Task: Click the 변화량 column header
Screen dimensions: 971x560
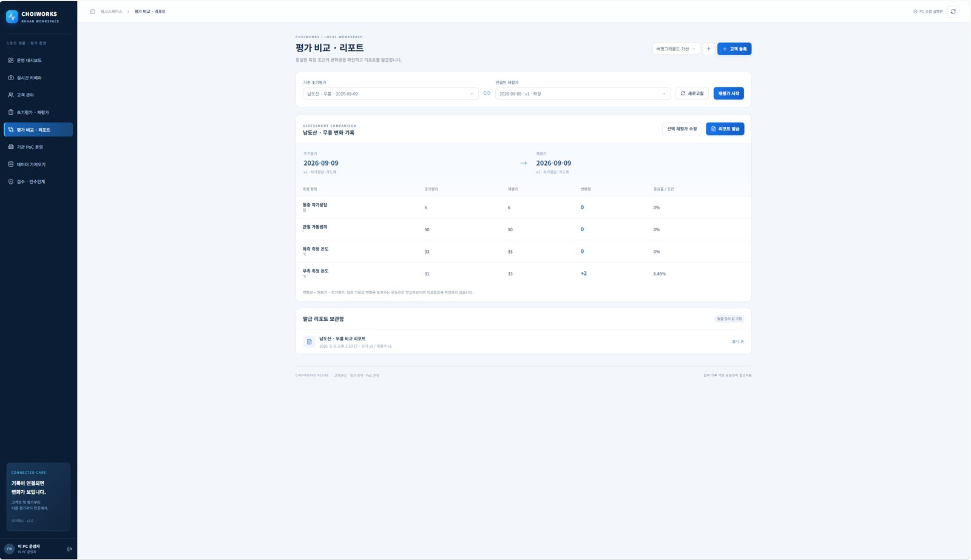Action: coord(586,189)
